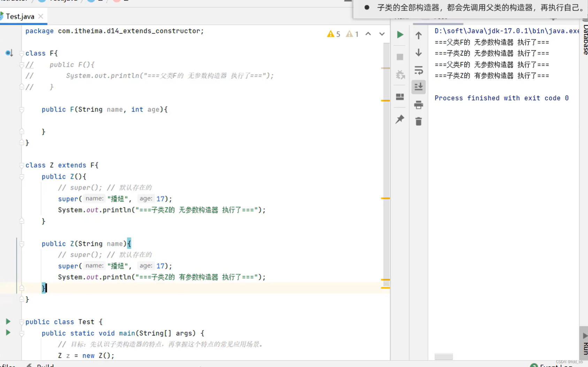Screen dimensions: 588x367
Task: Print the console output
Action: [418, 105]
